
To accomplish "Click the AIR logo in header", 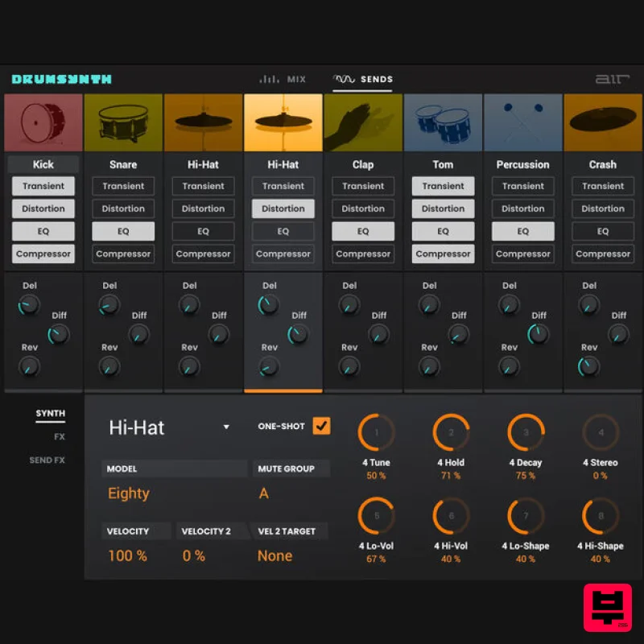I will click(613, 79).
